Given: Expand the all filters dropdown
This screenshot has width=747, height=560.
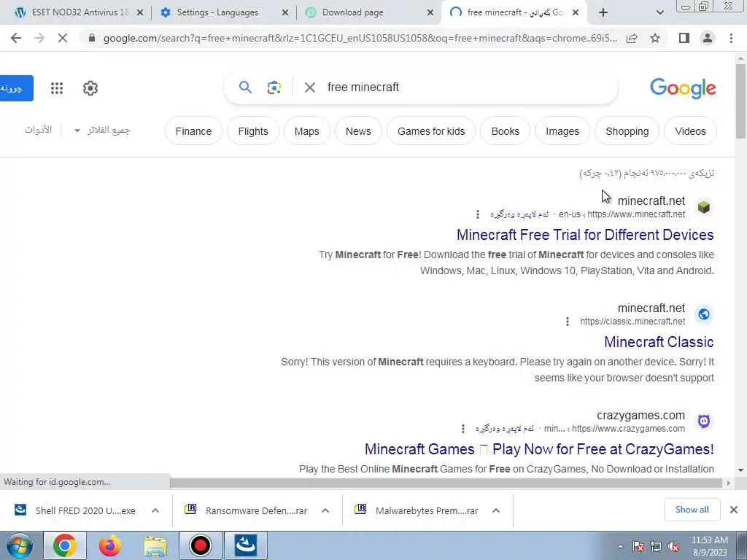Looking at the screenshot, I should [x=102, y=130].
